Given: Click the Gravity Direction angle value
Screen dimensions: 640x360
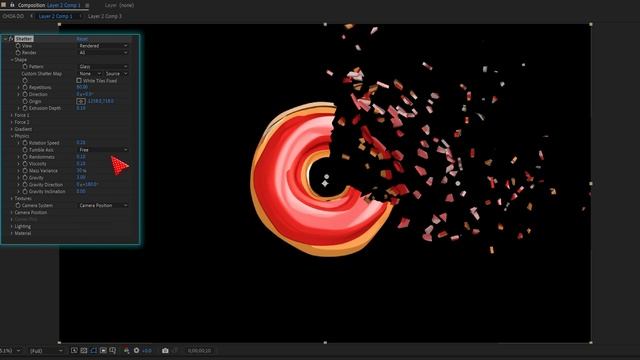Looking at the screenshot, I should [x=87, y=184].
